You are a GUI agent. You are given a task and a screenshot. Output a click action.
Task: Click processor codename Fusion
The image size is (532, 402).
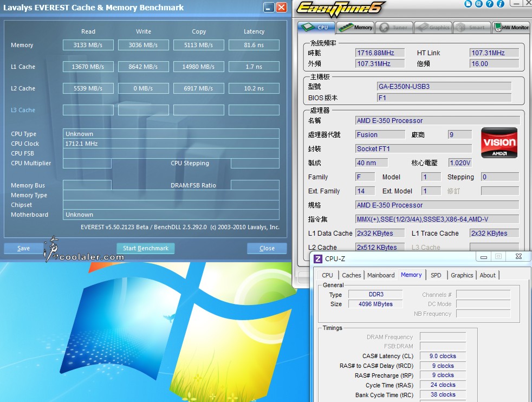(x=380, y=135)
